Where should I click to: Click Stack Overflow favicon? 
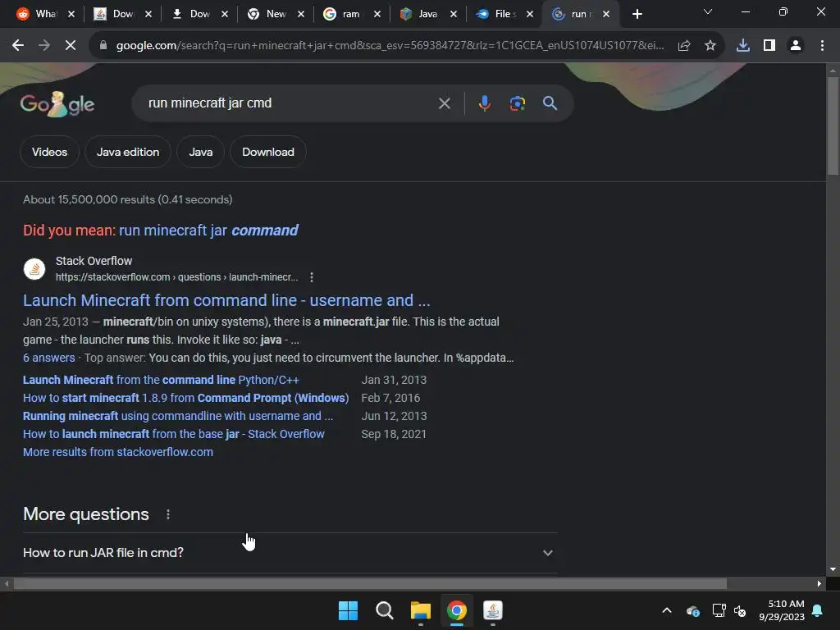point(34,269)
